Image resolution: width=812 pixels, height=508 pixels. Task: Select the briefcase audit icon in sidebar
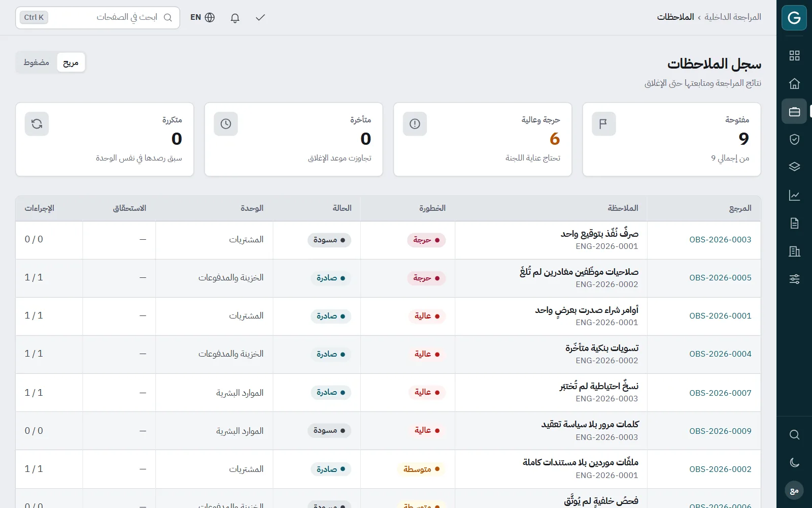point(794,111)
